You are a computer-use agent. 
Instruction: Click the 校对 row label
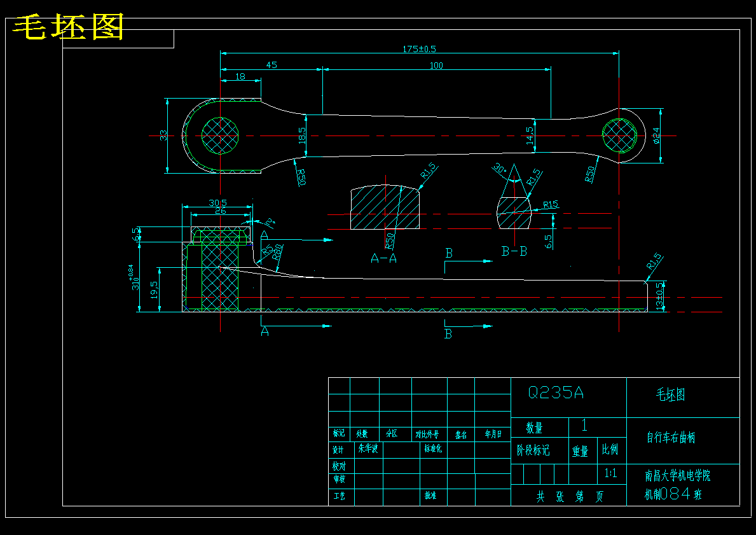coord(339,466)
